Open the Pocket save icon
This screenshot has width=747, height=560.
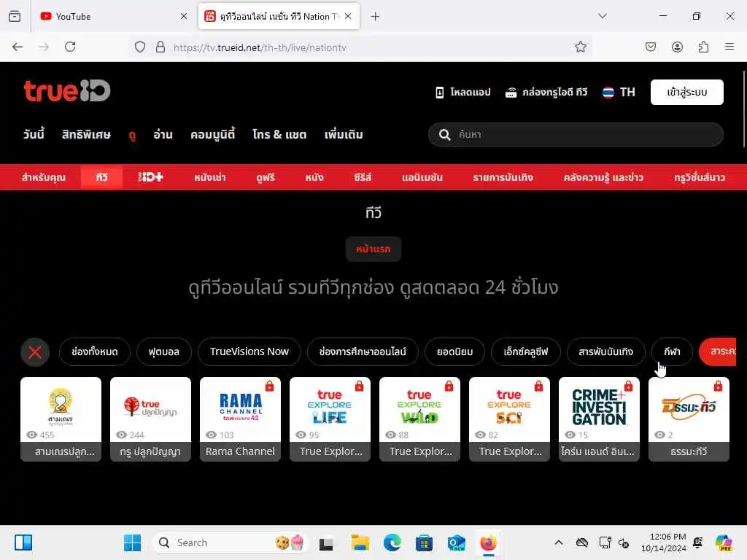coord(650,47)
